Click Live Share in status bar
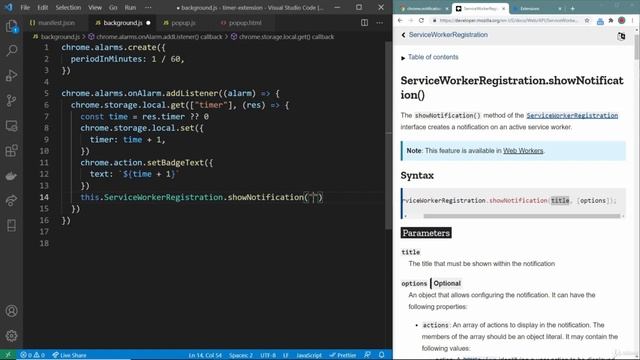Screen dimensions: 640x360 pos(69,355)
